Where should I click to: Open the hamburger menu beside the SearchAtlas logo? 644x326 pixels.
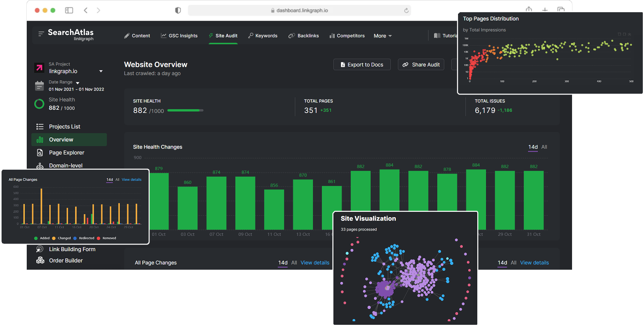41,34
